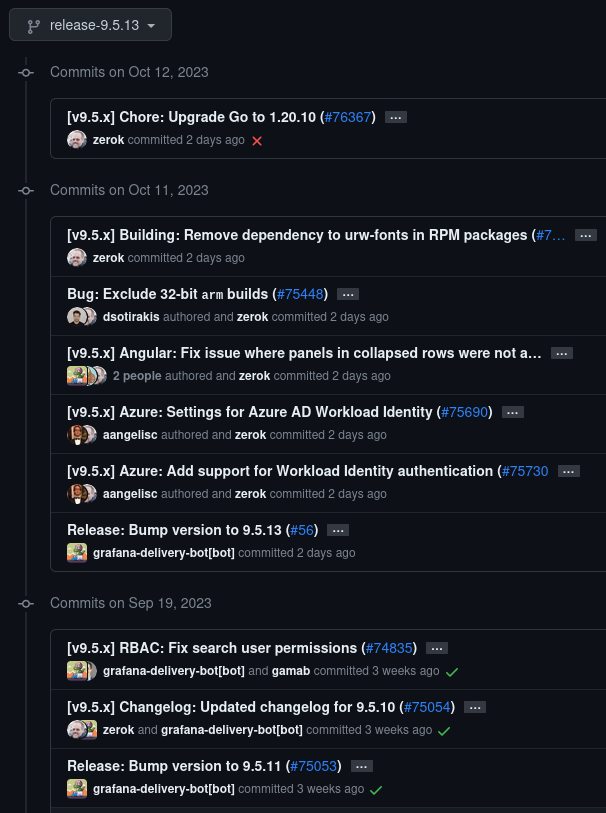The height and width of the screenshot is (813, 606).
Task: Click gamab username on the RBAC commit
Action: click(291, 671)
